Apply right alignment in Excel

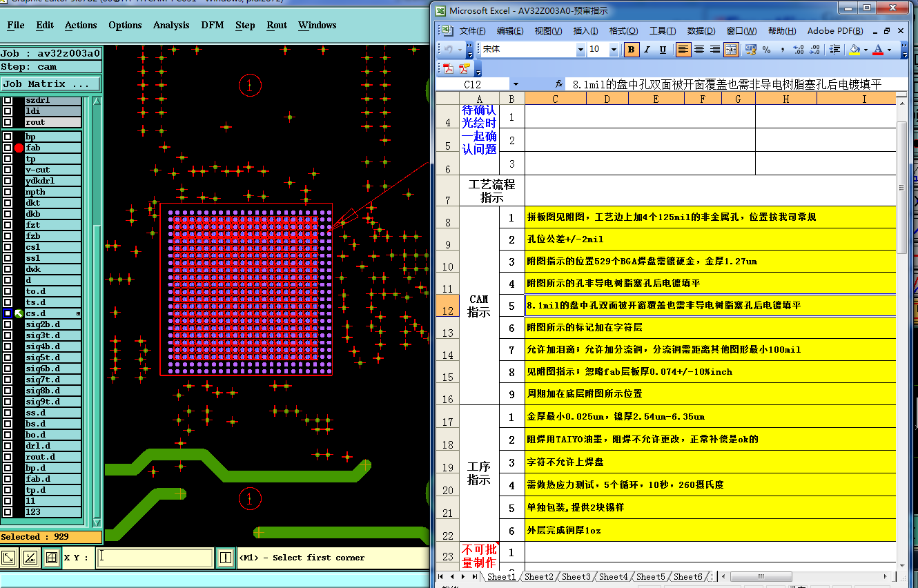(x=715, y=50)
